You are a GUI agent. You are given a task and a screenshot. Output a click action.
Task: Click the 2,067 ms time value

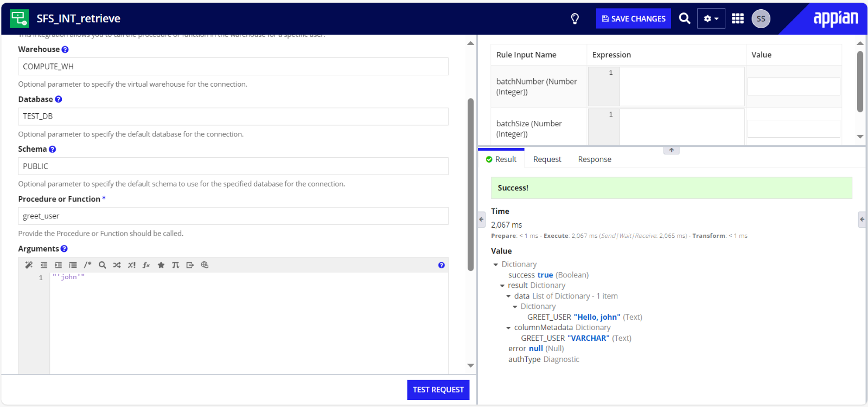click(507, 225)
